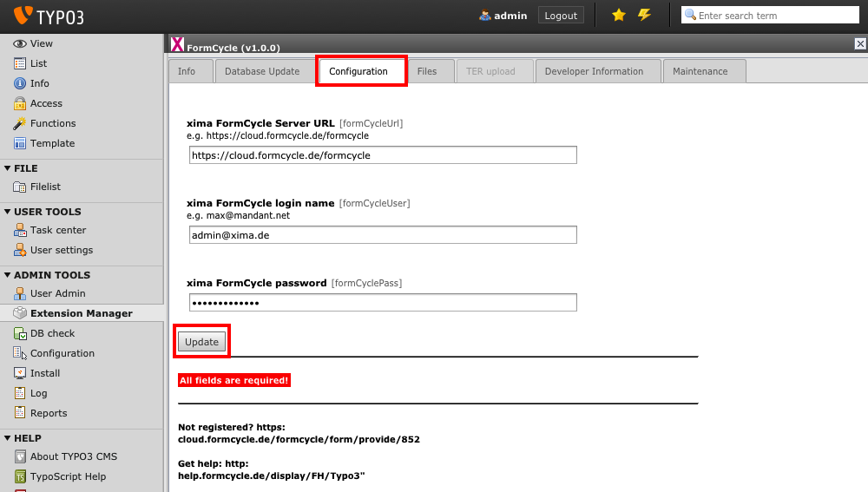Collapse the USER TOOLS section
This screenshot has width=868, height=492.
pos(8,212)
